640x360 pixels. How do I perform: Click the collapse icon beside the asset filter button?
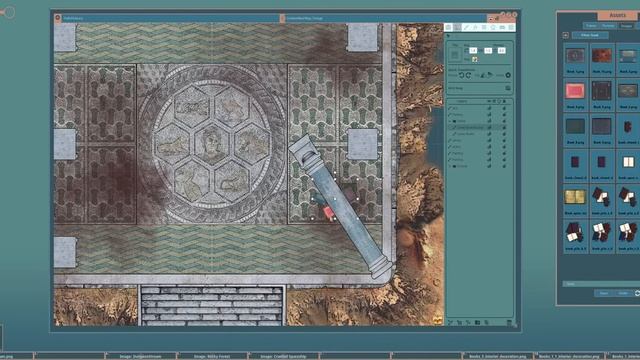(x=565, y=36)
